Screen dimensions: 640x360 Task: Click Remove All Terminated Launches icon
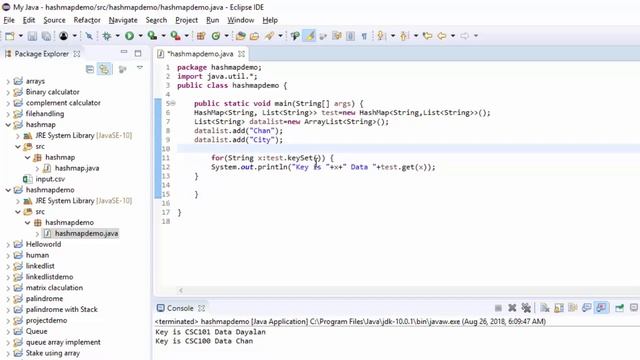(x=526, y=308)
